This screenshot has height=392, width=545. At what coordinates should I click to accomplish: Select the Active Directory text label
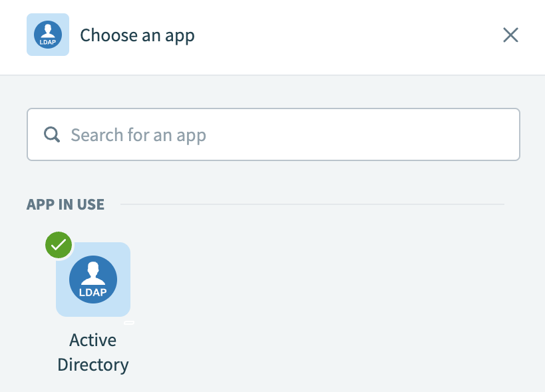click(x=92, y=351)
